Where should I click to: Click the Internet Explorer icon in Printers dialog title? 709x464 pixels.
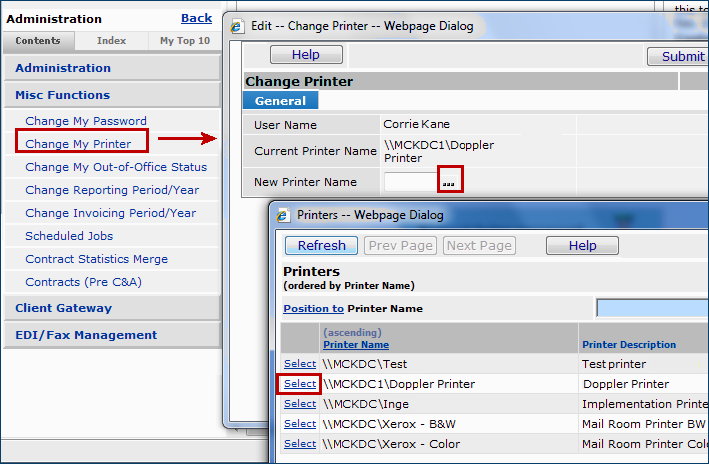click(x=282, y=215)
